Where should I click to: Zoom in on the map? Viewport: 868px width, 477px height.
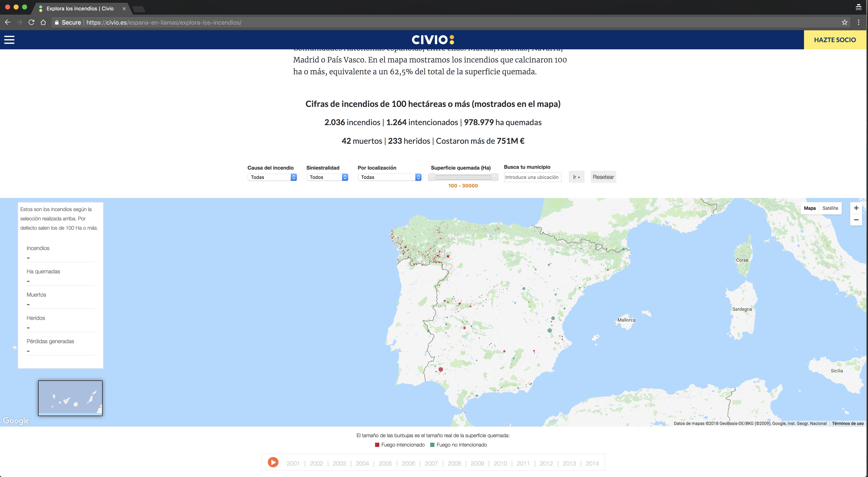pos(856,208)
